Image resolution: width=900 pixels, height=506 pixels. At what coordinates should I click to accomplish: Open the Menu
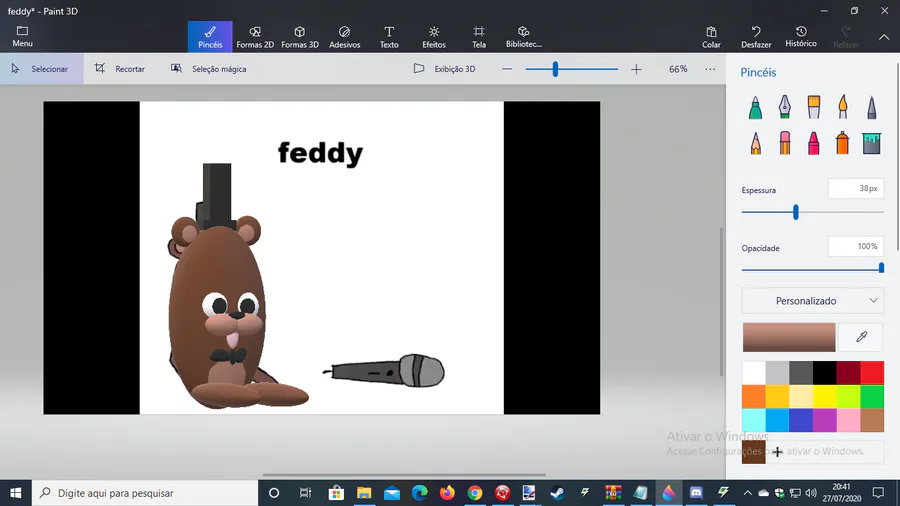tap(22, 36)
